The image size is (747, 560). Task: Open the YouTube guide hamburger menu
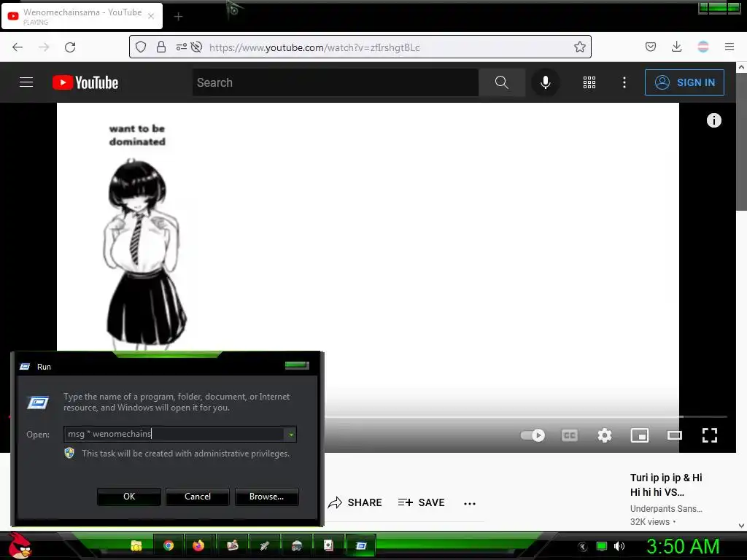pyautogui.click(x=26, y=82)
